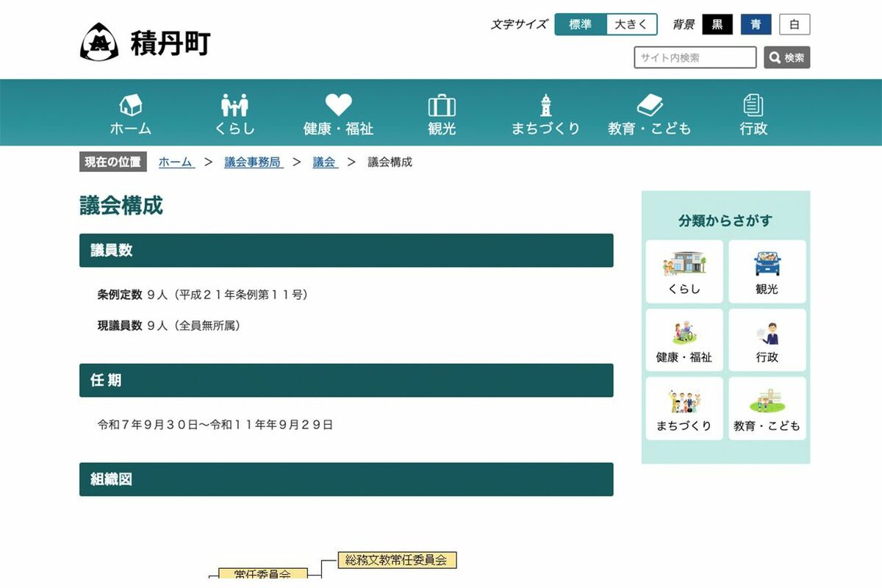The image size is (882, 588).
Task: Open くらし via the people icon
Action: [234, 106]
